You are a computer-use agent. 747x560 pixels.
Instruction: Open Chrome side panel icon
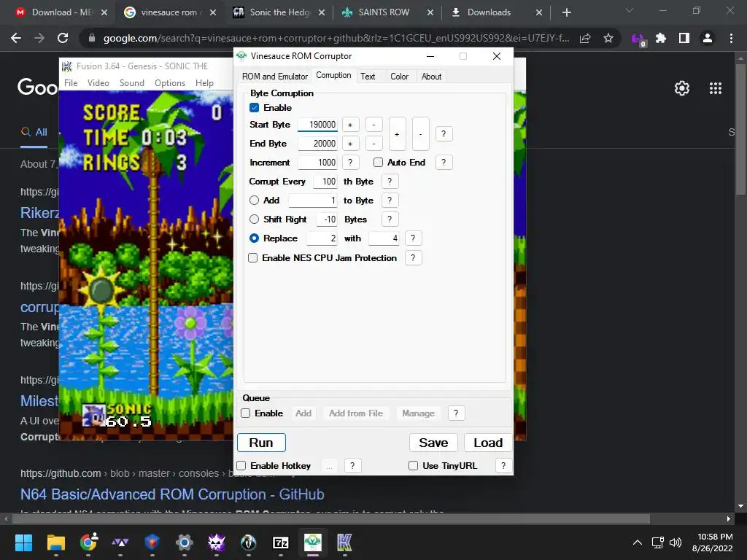[684, 38]
